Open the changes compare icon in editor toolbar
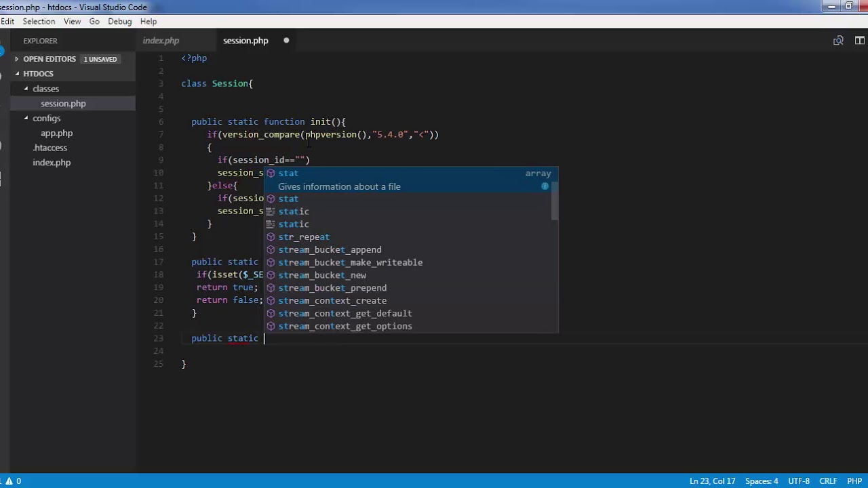This screenshot has width=868, height=488. point(838,41)
